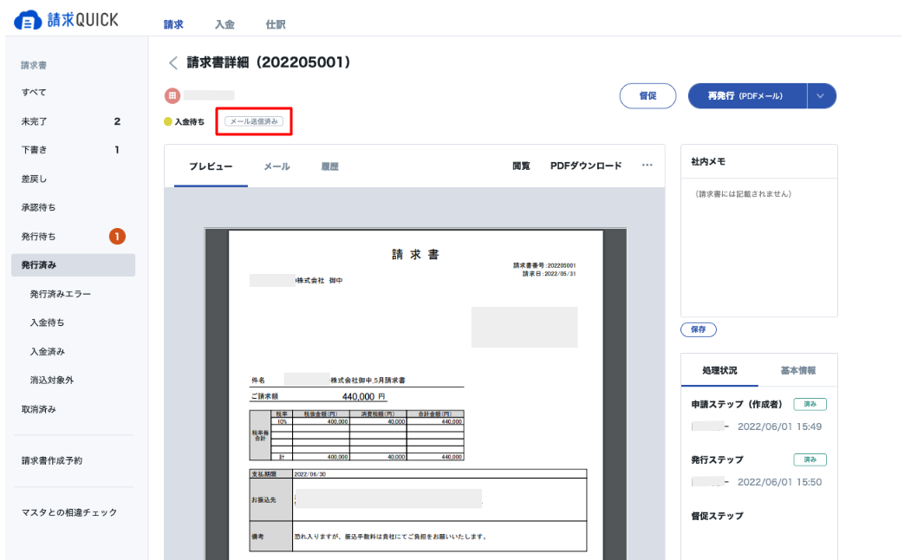Click the 請求QUICK cloud logo icon

[x=27, y=20]
